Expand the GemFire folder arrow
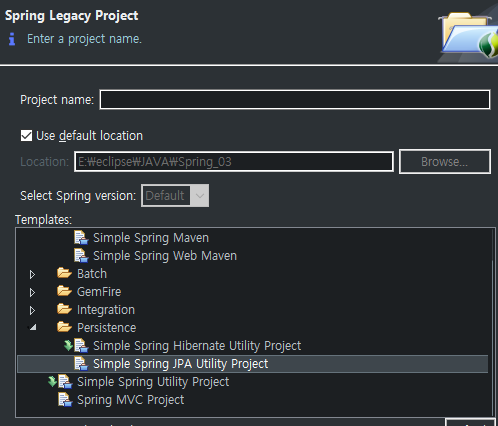 click(x=32, y=292)
